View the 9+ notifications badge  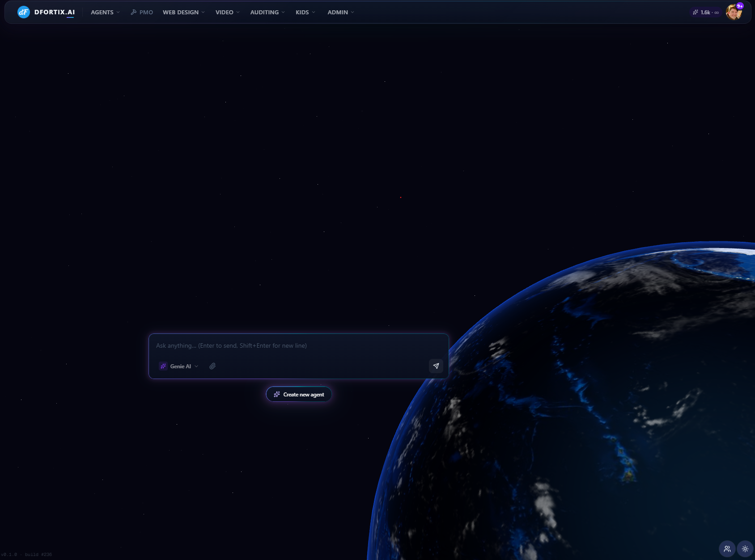[x=740, y=6]
